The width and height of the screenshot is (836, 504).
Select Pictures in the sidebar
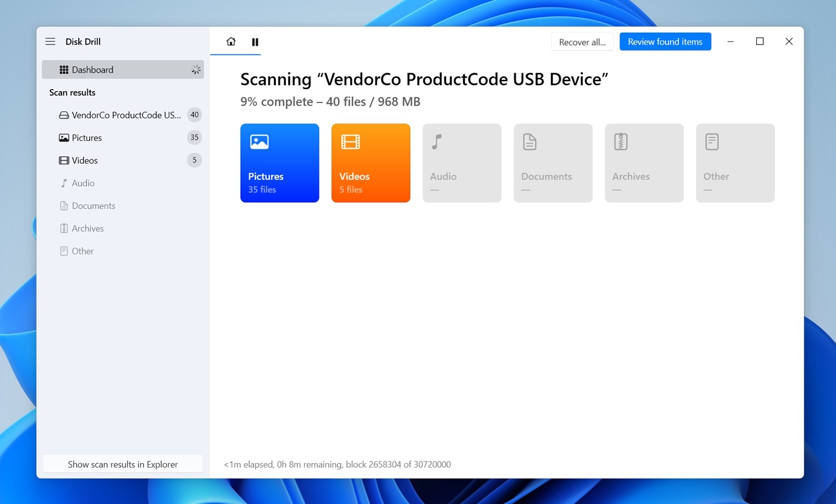click(x=123, y=137)
